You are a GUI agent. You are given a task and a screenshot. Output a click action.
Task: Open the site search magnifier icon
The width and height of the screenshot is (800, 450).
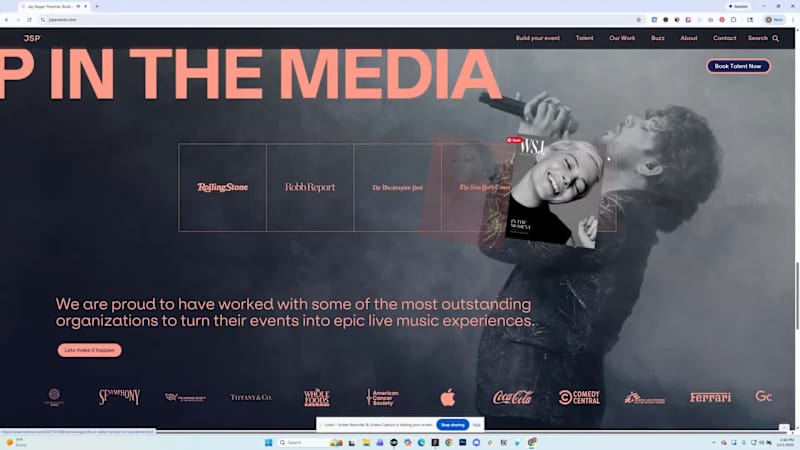pyautogui.click(x=776, y=38)
